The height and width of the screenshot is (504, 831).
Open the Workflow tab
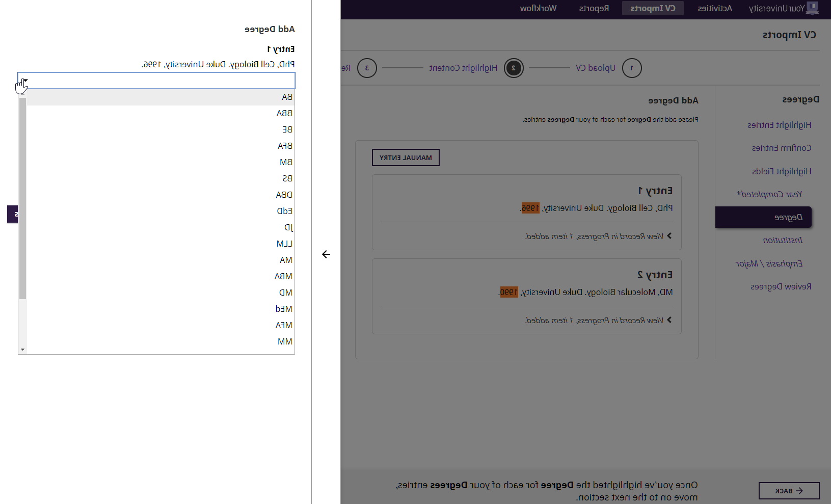[x=538, y=8]
